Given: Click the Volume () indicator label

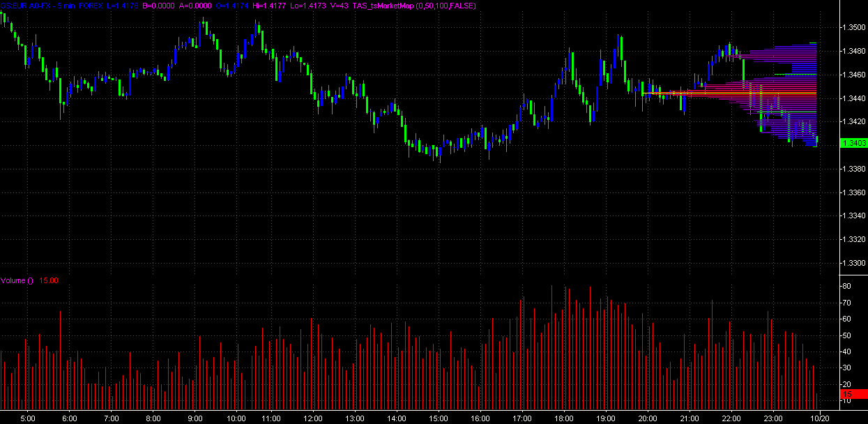Looking at the screenshot, I should 17,280.
